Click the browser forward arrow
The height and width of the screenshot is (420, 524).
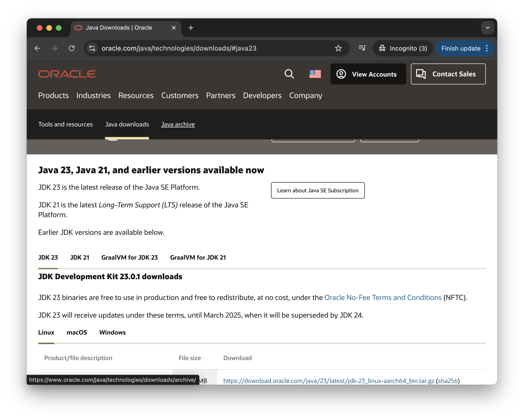click(x=54, y=48)
